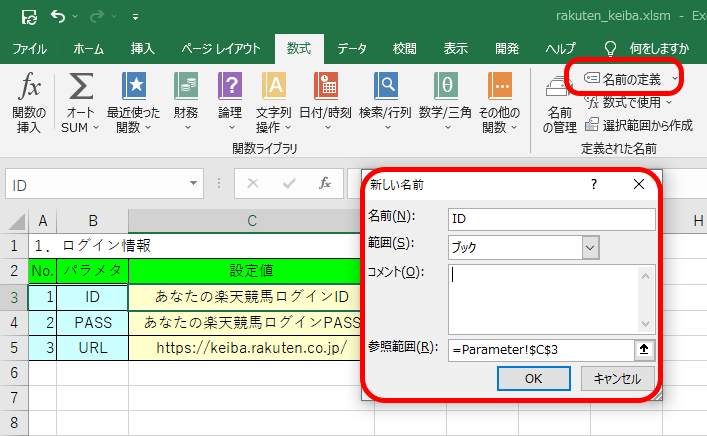Screen dimensions: 707x436
Task: Open the ファイル tab
Action: point(29,48)
